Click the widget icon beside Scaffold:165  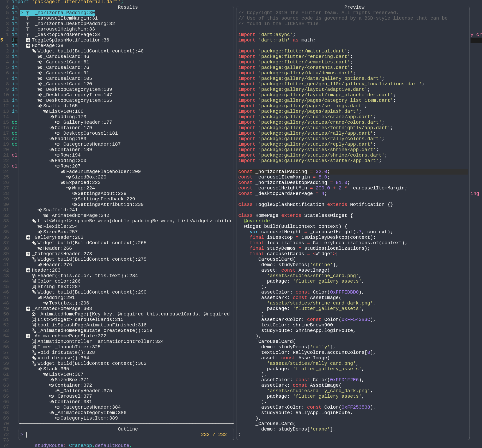(40, 106)
